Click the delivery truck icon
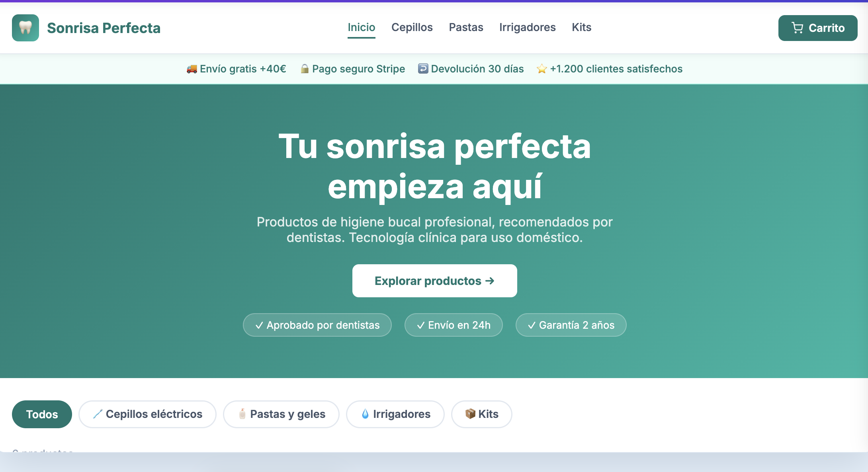The height and width of the screenshot is (472, 868). [x=192, y=69]
